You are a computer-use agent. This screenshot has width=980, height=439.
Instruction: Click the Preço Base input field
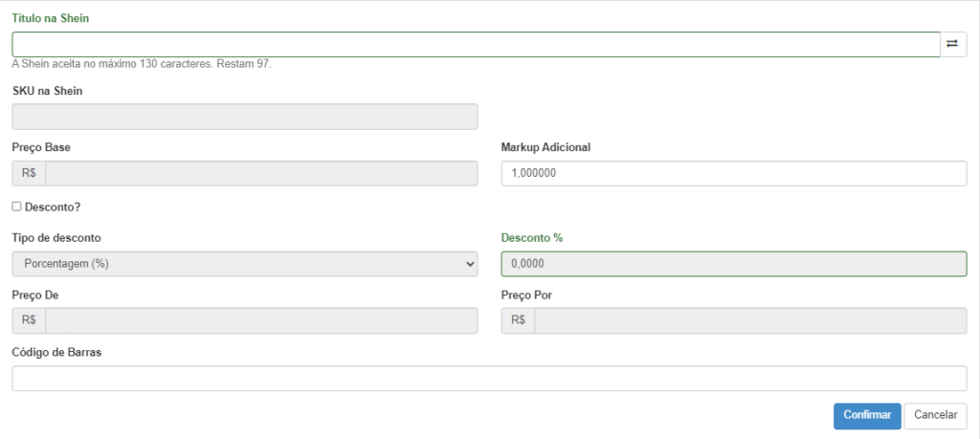click(261, 174)
